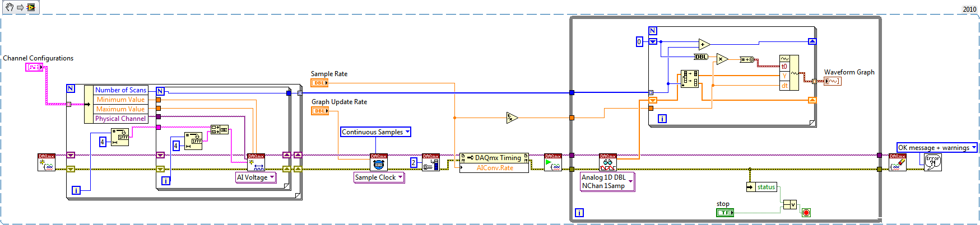The image size is (980, 225).
Task: Select Physical Channel unbundle element
Action: 120,119
